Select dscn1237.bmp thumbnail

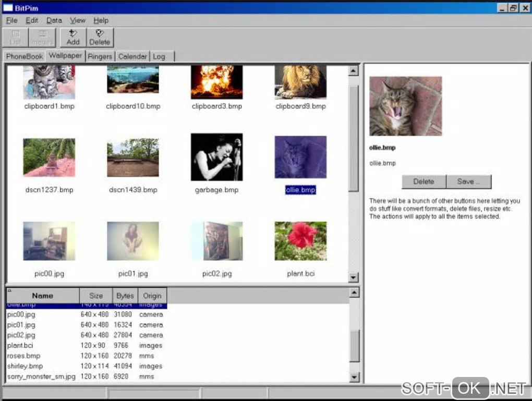click(x=49, y=157)
